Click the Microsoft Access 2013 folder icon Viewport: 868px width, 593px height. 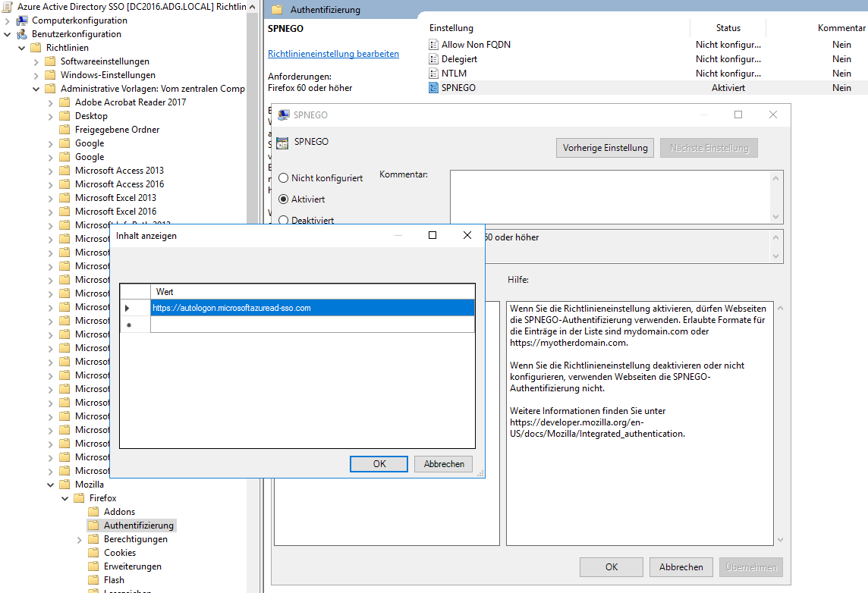(x=64, y=171)
